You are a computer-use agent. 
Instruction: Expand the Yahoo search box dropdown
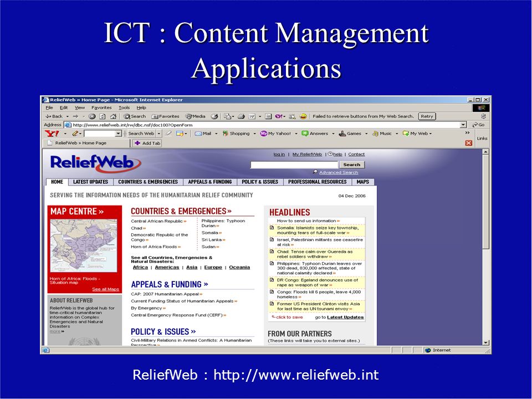pos(118,134)
